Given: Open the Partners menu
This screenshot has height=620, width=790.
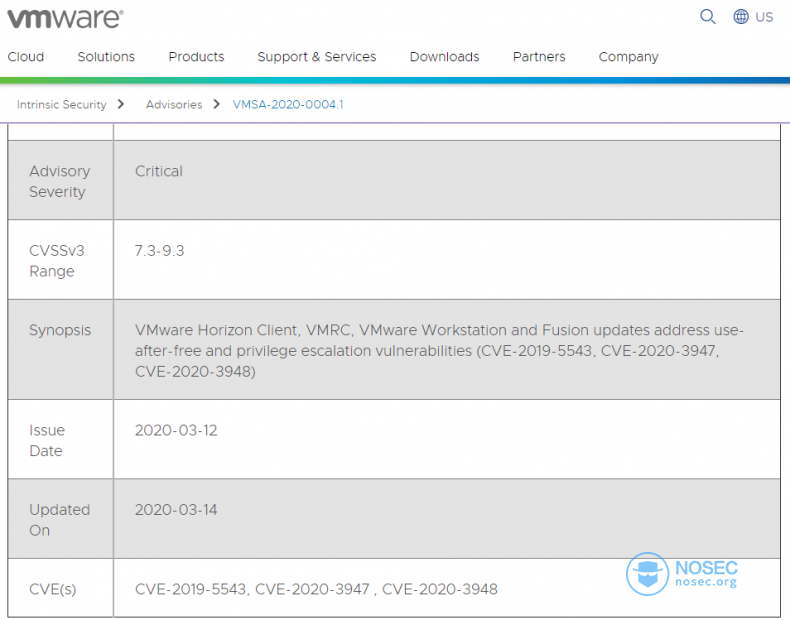Looking at the screenshot, I should 539,56.
